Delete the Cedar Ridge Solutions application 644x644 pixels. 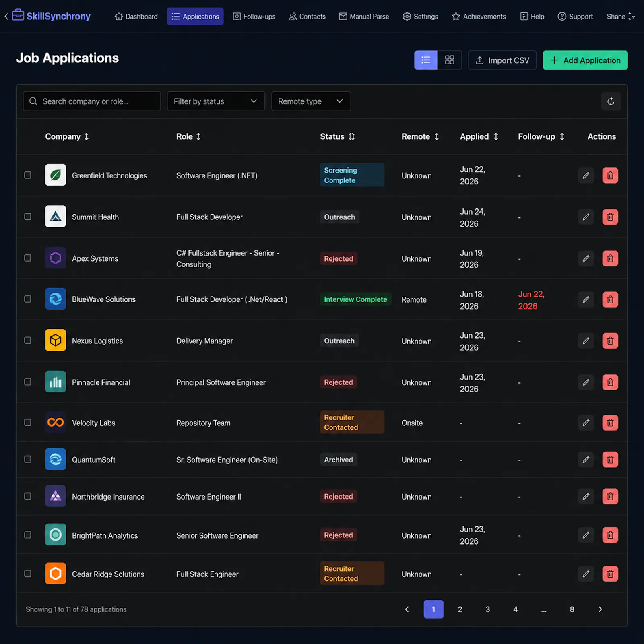610,574
